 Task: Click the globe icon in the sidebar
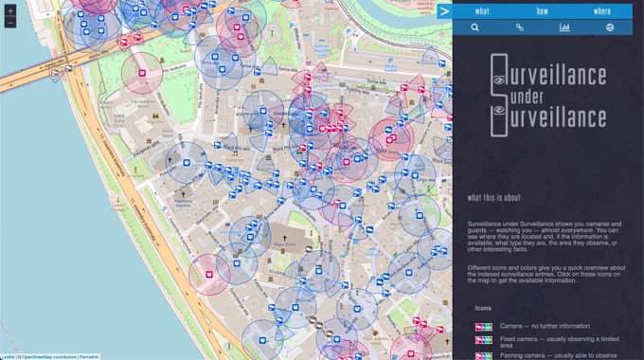[610, 27]
